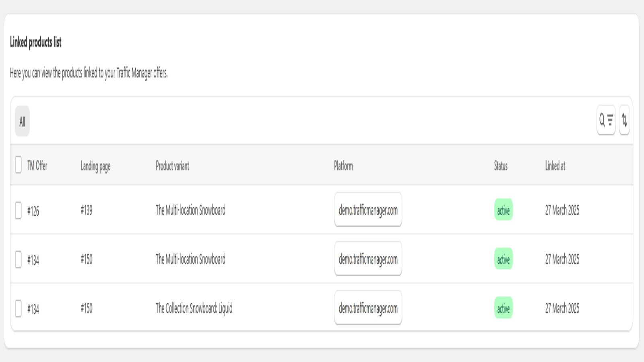Click landing page #139 in first row
This screenshot has height=362, width=644.
pos(87,210)
